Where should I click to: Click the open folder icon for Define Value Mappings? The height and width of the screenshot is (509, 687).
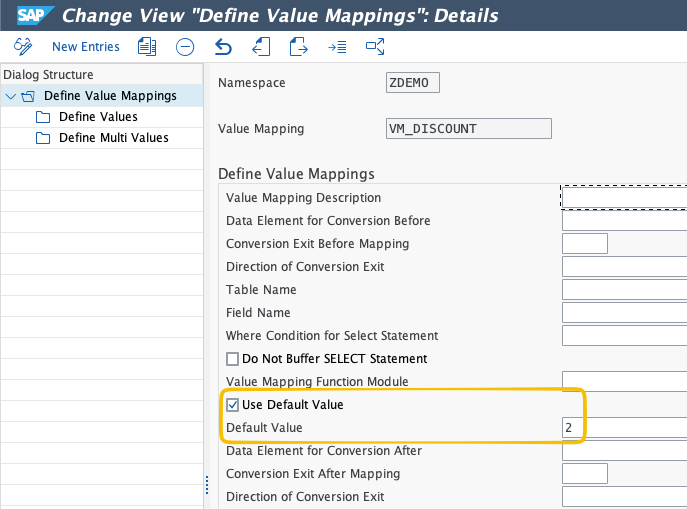(28, 96)
